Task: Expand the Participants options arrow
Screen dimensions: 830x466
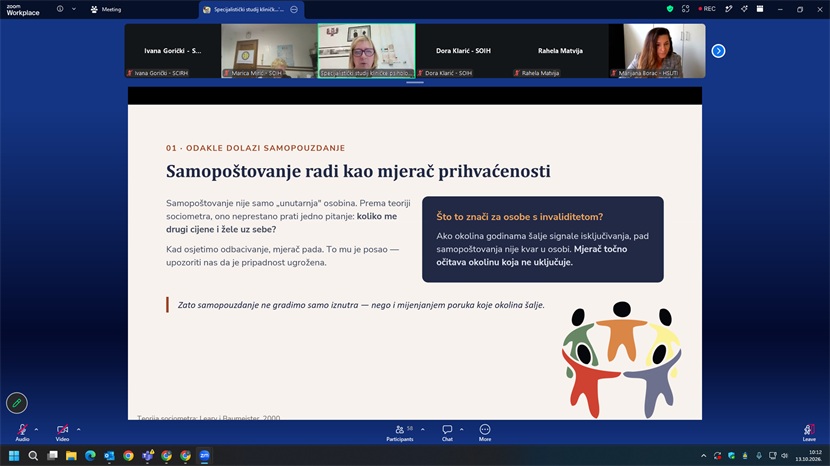Action: pyautogui.click(x=422, y=429)
